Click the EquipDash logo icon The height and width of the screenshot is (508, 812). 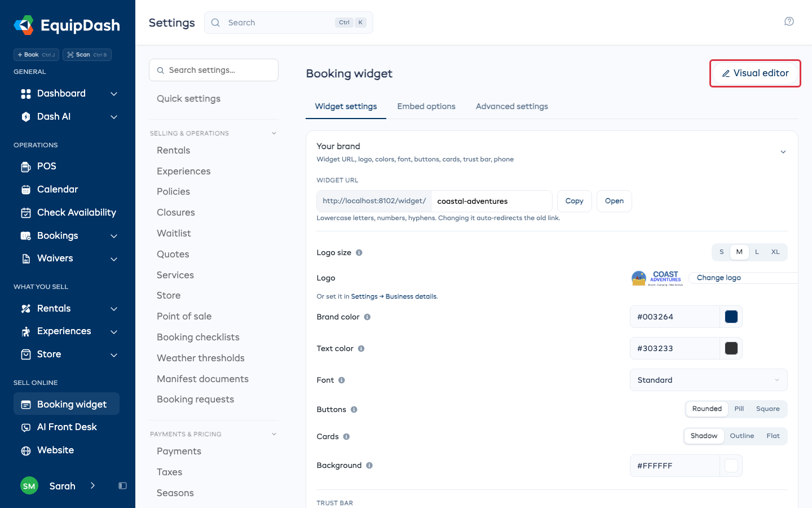(24, 25)
